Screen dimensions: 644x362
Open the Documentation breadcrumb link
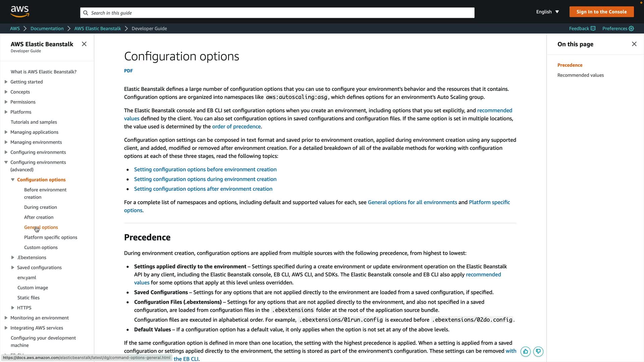pos(47,28)
